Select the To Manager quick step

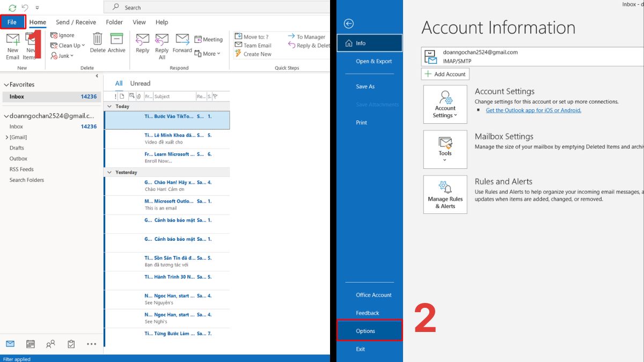[306, 37]
